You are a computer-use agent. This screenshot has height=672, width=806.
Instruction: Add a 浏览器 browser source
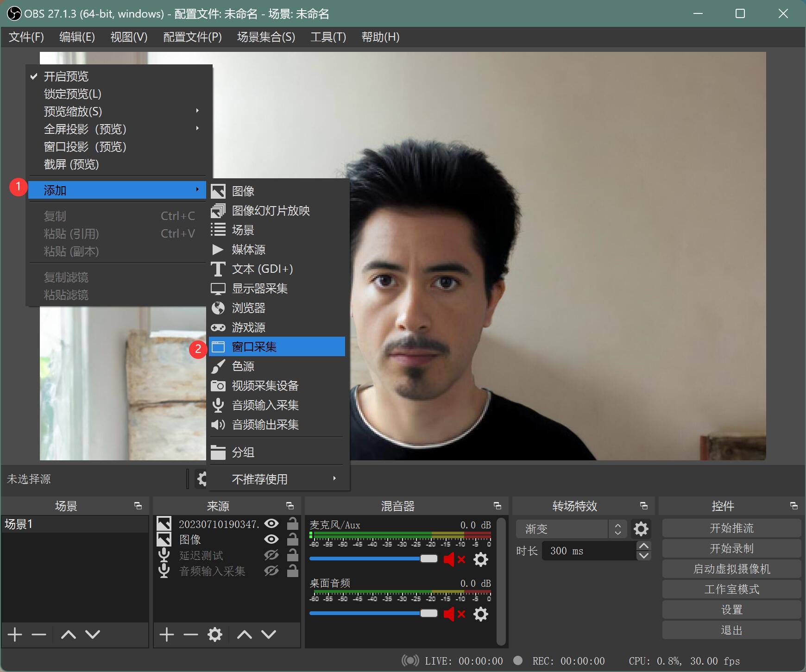[x=277, y=308]
